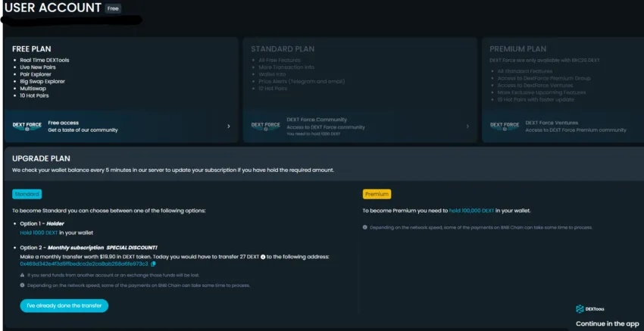The height and width of the screenshot is (331, 644).
Task: Open hold 100,000 DEXT link
Action: coord(471,211)
